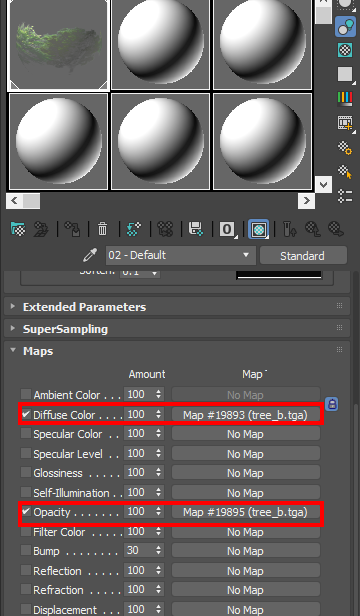Enable the Specular Level checkbox
This screenshot has width=360, height=616.
(x=26, y=453)
